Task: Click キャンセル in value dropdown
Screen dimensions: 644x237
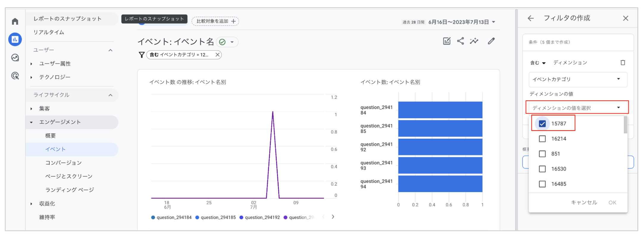Action: [584, 202]
